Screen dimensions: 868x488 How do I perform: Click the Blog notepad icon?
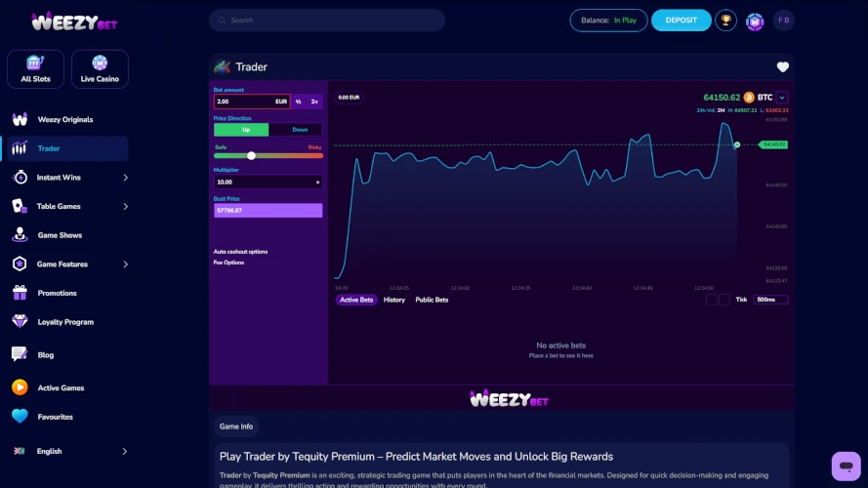tap(20, 354)
